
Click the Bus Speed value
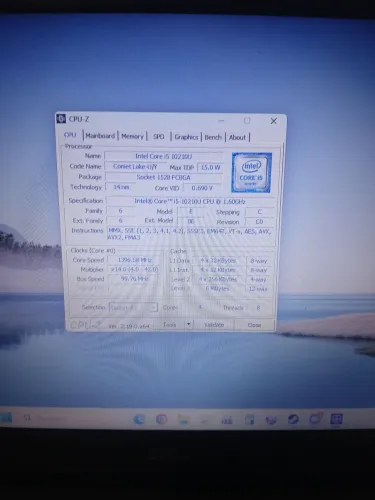coord(134,279)
